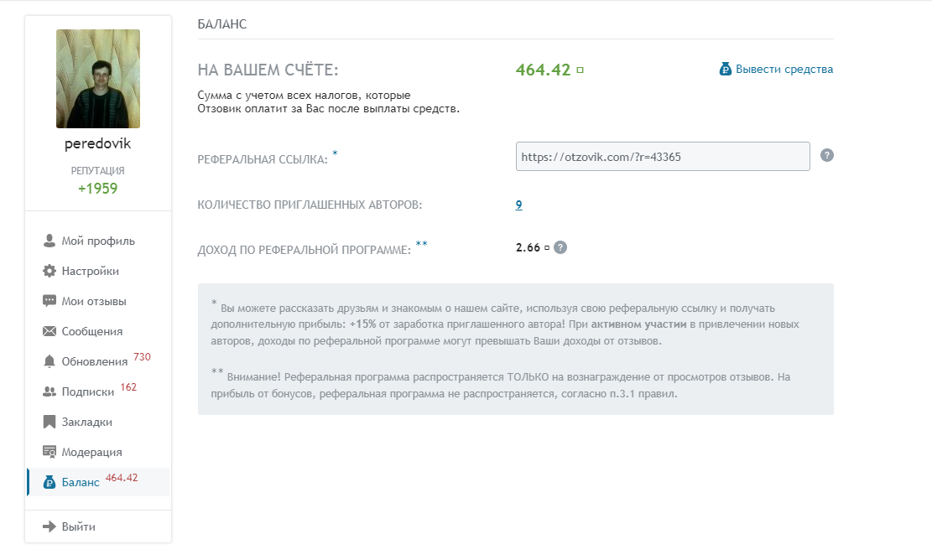Click the certificate icon for Модерация
This screenshot has width=932, height=560.
[x=49, y=453]
